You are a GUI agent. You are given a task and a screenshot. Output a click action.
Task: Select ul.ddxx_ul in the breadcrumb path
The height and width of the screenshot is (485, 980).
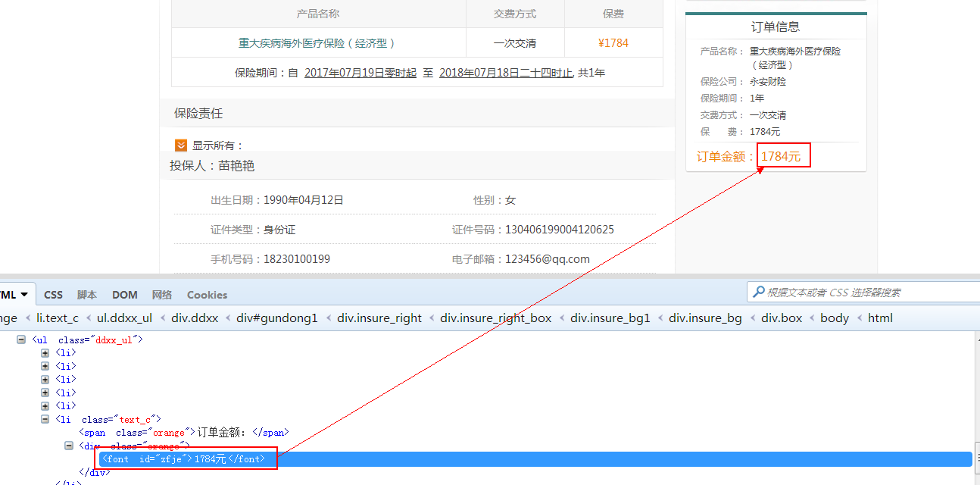[124, 318]
